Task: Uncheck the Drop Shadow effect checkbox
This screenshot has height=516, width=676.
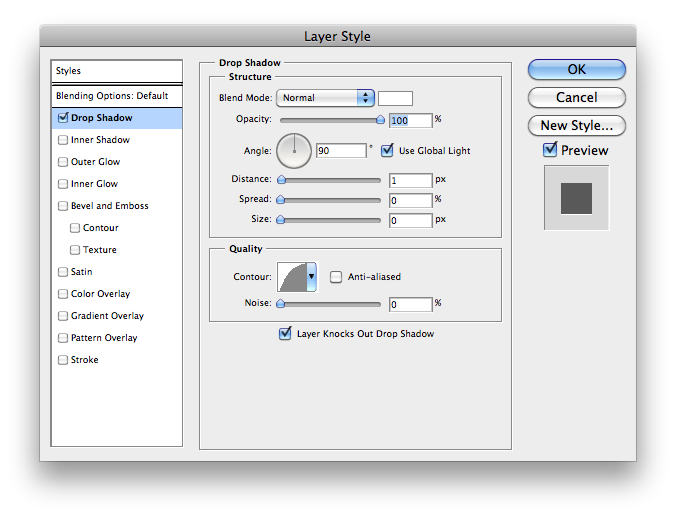Action: point(63,117)
